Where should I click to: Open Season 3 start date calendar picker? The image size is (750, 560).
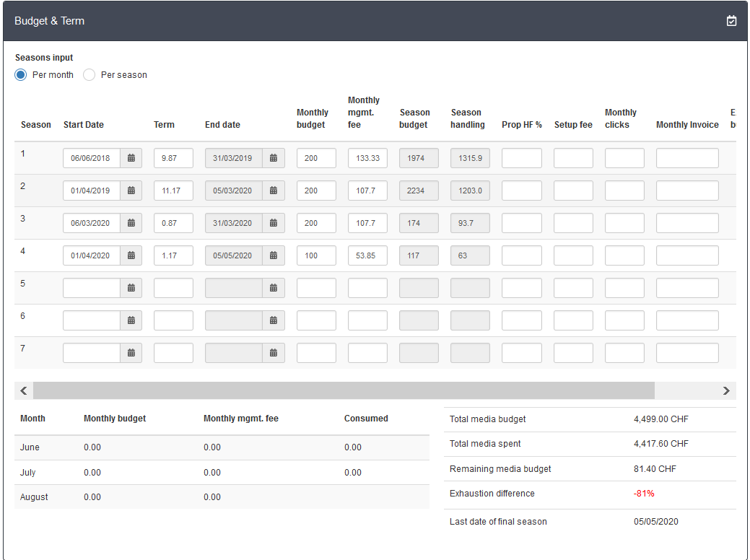[131, 223]
